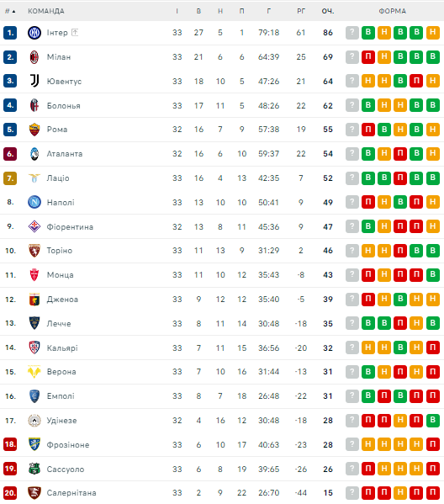The image size is (444, 504).
Task: Click the rank 20 relegation position badge
Action: click(x=10, y=493)
